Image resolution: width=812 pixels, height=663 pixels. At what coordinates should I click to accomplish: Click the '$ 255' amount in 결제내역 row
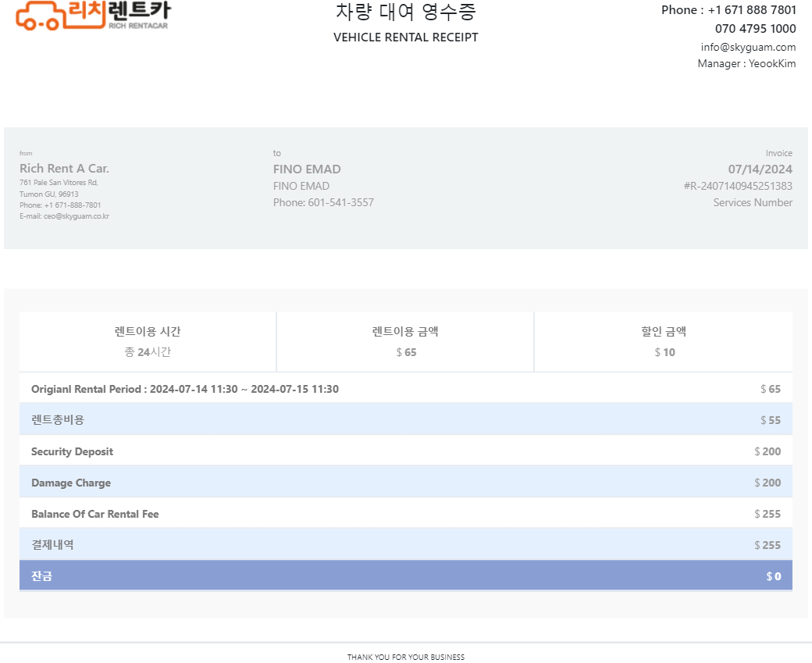[x=767, y=545]
